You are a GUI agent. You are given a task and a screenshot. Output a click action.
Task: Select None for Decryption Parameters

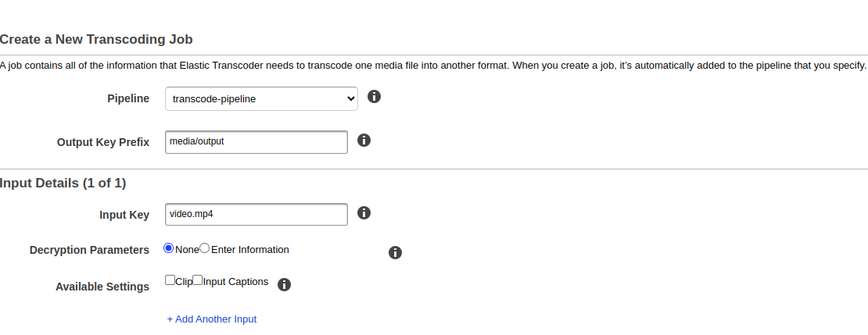(168, 248)
